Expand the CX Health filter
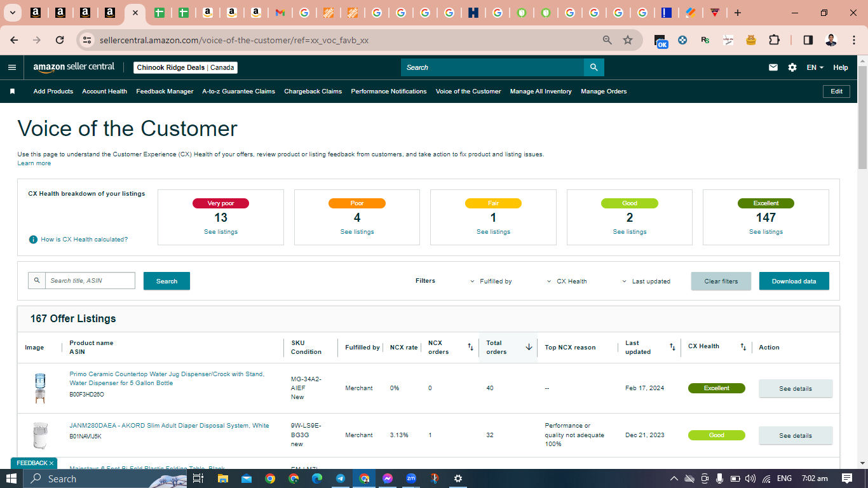Screen dimensions: 868x488 (x=567, y=281)
